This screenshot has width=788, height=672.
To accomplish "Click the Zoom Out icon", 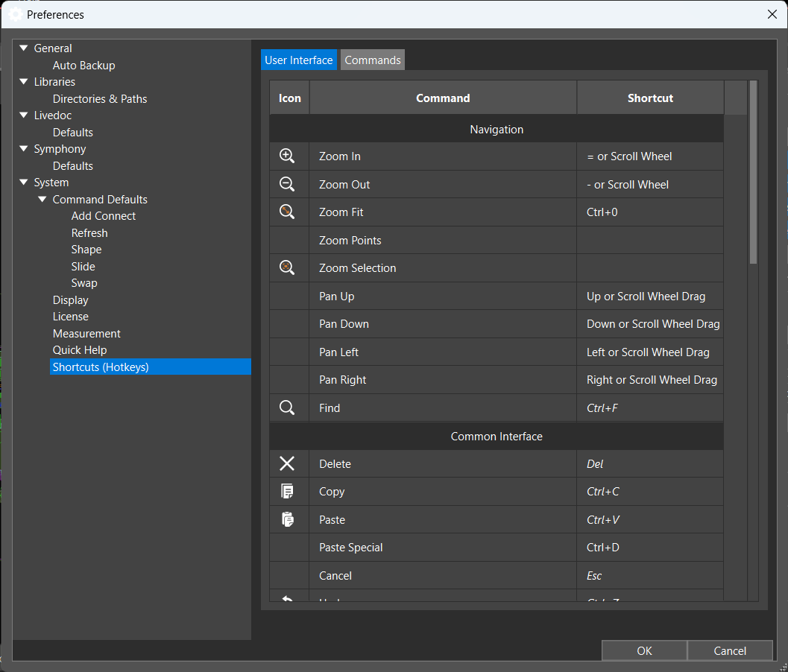I will [289, 183].
